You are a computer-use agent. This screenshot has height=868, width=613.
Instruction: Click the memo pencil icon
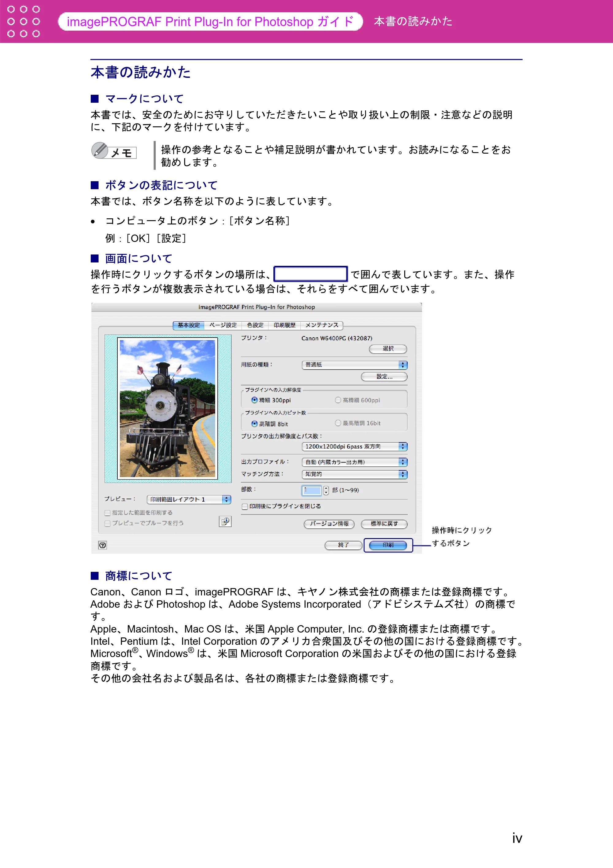pyautogui.click(x=100, y=150)
